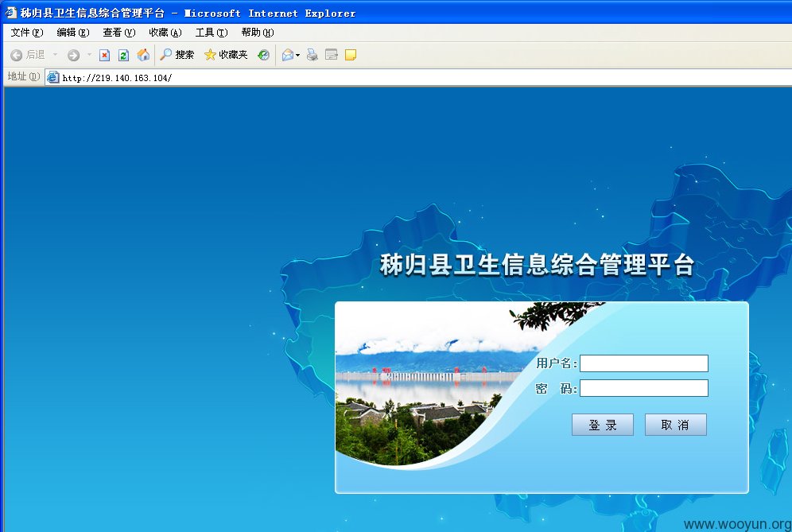
Task: Click the Mail envelope icon
Action: 288,55
